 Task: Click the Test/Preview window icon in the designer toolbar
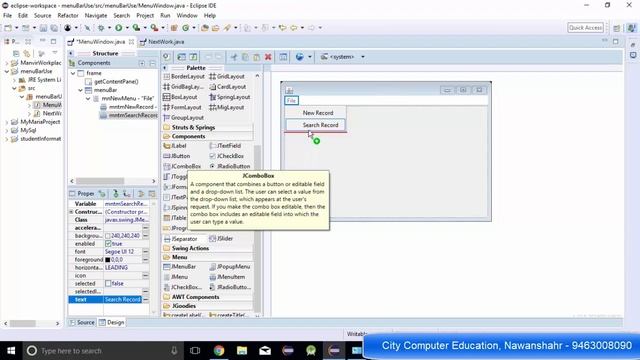pos(283,57)
